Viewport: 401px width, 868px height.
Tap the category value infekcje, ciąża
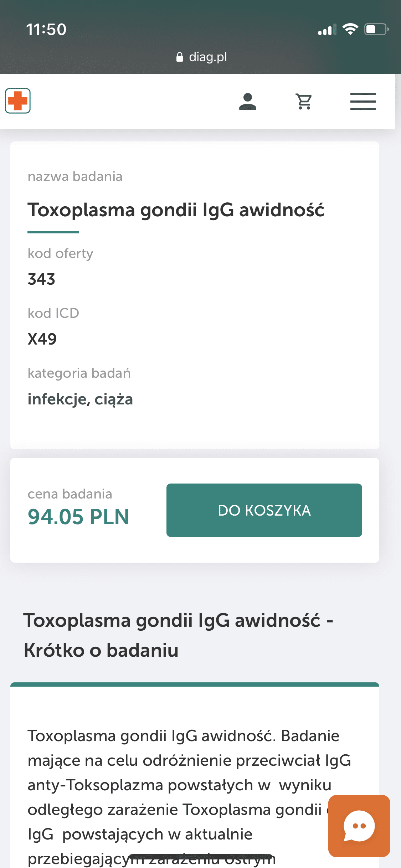(80, 399)
